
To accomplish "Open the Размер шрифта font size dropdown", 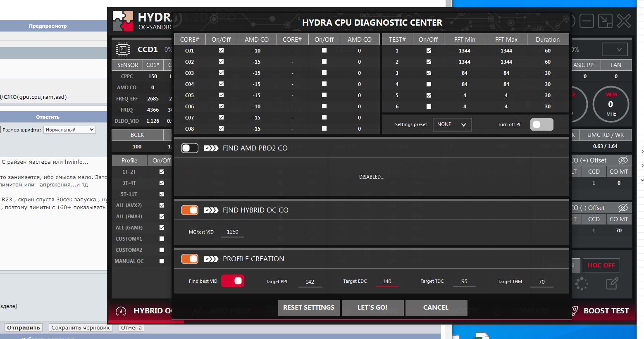I will pos(69,129).
